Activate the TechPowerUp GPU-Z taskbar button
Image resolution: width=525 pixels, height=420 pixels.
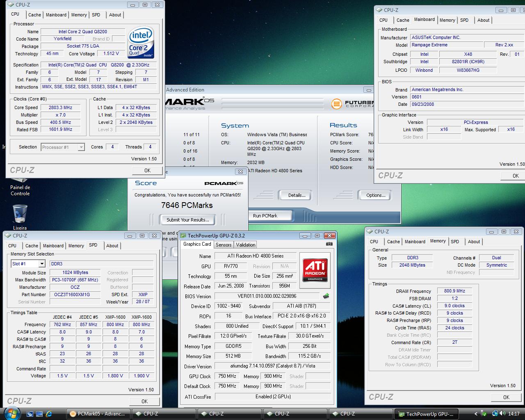pos(427,414)
